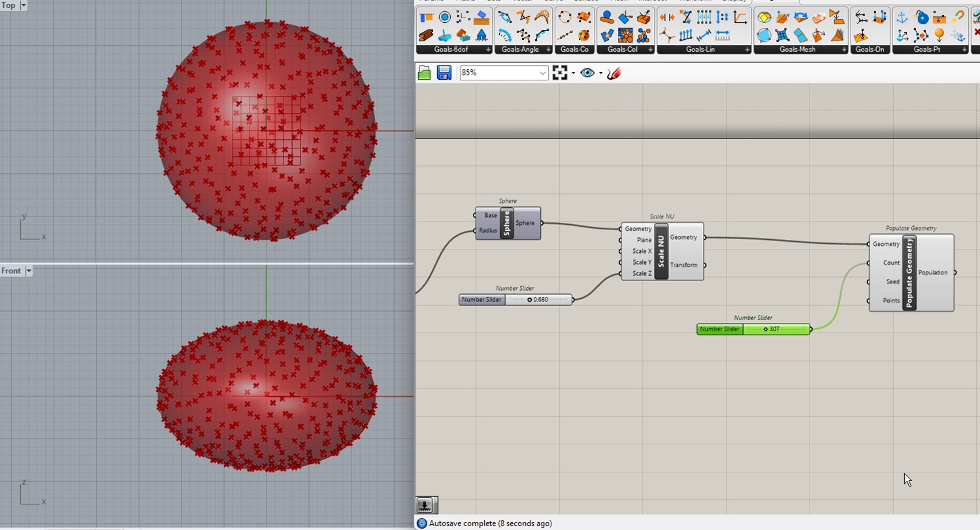Image resolution: width=980 pixels, height=530 pixels.
Task: Open the 85% zoom level dropdown
Action: (542, 73)
